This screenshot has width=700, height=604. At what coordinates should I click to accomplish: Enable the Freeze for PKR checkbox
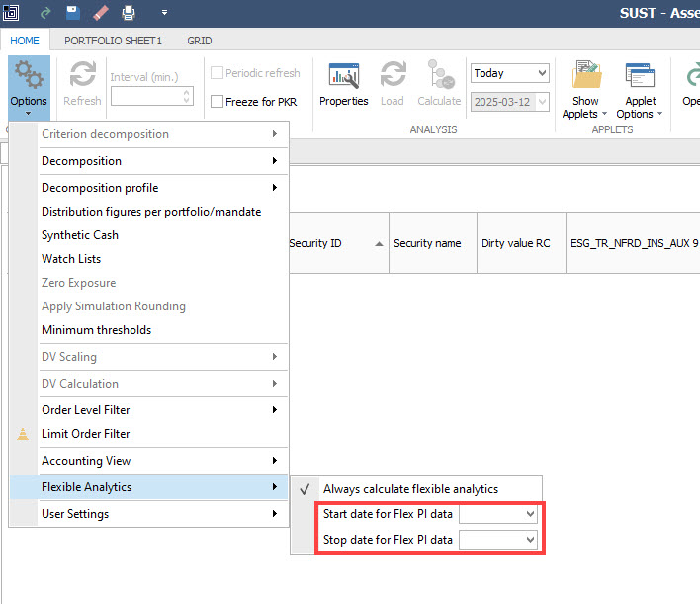coord(217,102)
